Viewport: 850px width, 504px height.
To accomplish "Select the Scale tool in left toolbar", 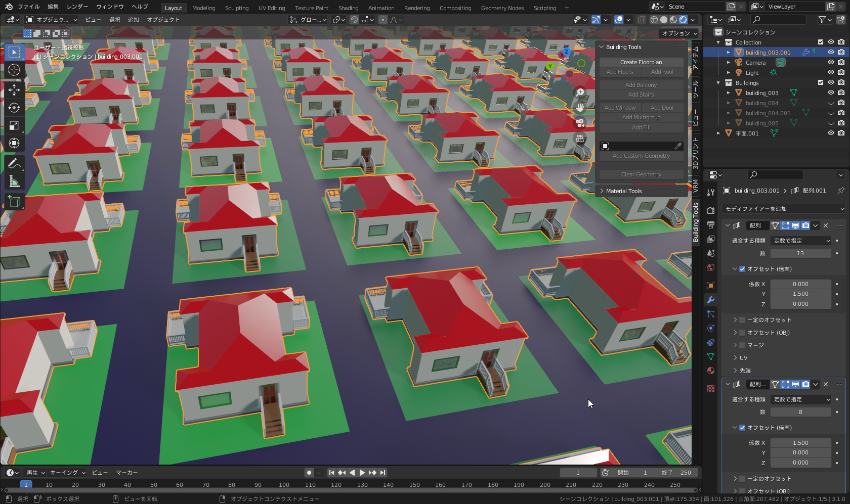I will pos(14,125).
